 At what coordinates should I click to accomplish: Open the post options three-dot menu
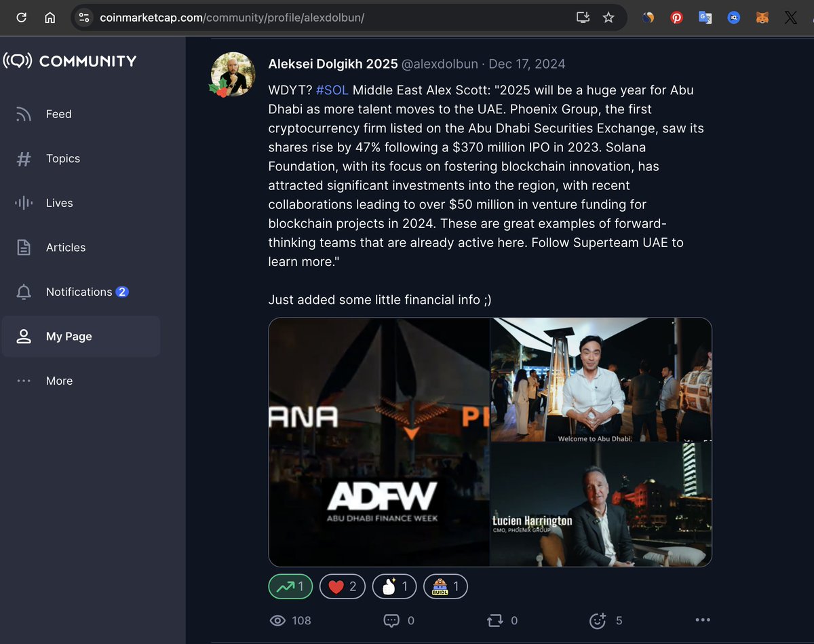tap(703, 620)
